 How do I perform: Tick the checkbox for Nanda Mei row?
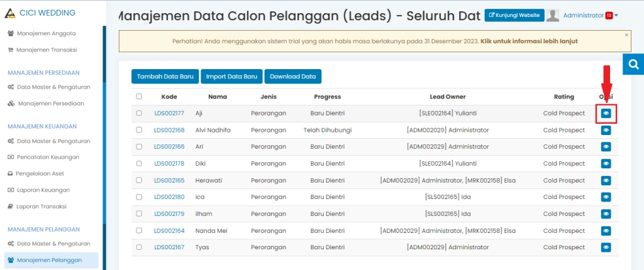pos(139,230)
